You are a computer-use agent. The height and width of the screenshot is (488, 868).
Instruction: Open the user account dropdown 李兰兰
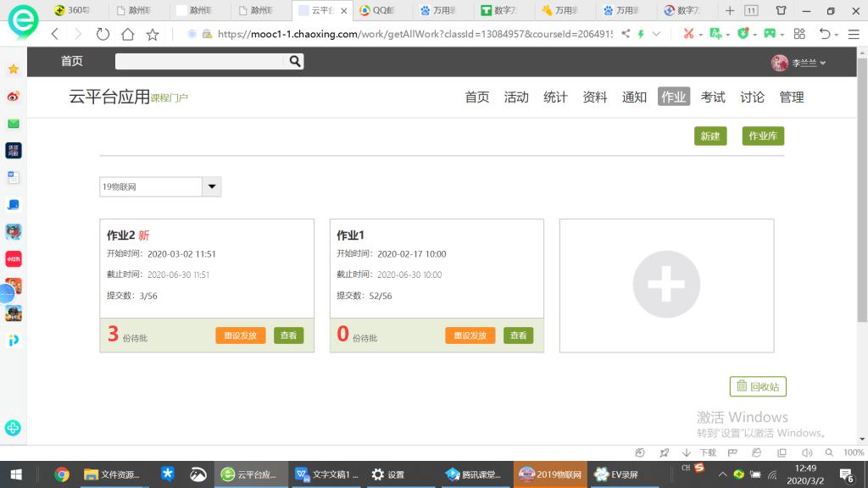(798, 63)
